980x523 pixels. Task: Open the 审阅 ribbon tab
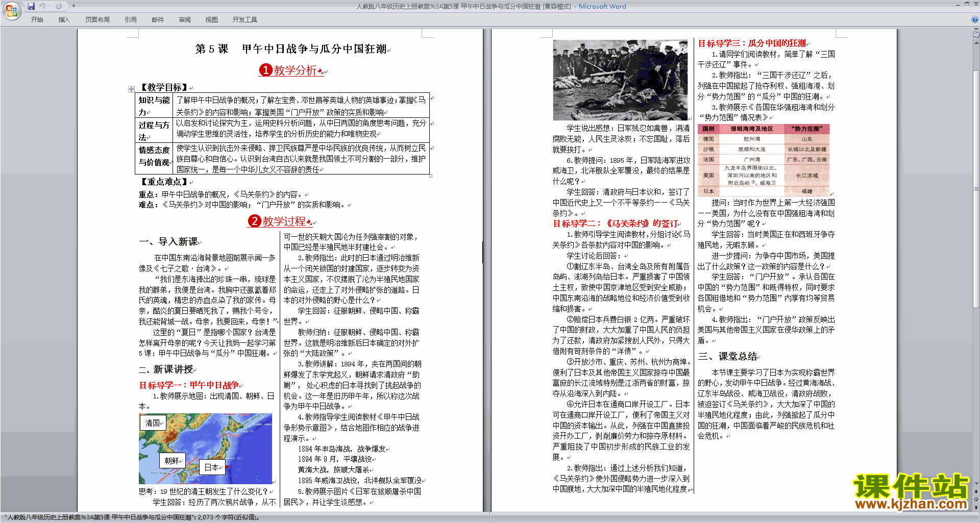[x=185, y=20]
